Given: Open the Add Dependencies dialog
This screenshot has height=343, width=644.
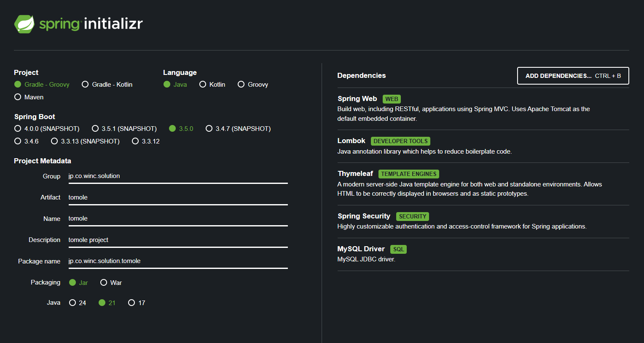Looking at the screenshot, I should click(x=573, y=76).
